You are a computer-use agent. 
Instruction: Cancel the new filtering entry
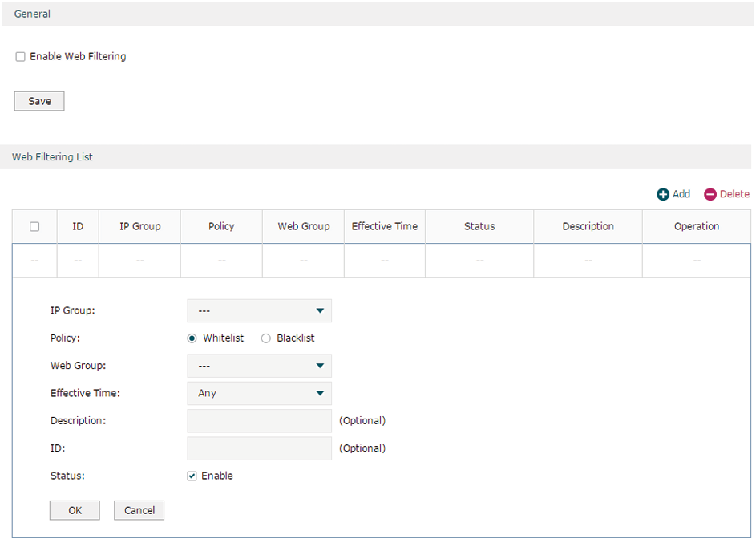click(x=139, y=510)
